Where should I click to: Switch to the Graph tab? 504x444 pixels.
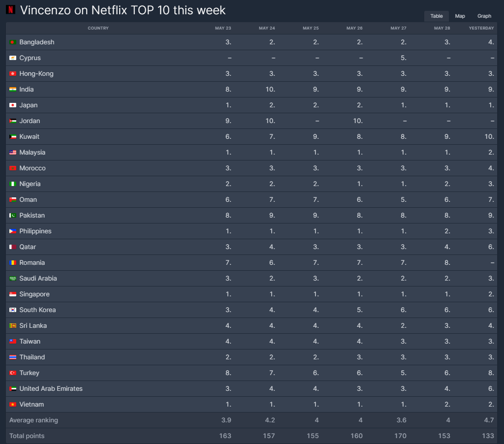pyautogui.click(x=484, y=16)
